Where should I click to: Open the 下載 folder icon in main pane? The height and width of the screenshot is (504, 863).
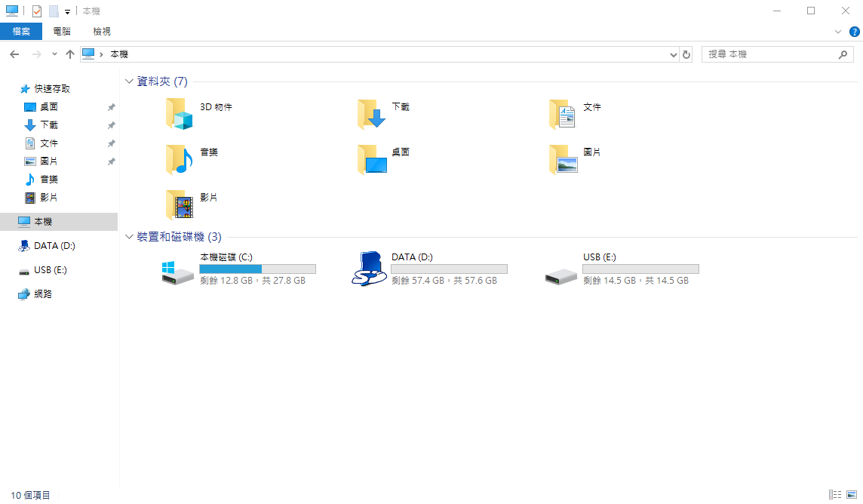[371, 114]
